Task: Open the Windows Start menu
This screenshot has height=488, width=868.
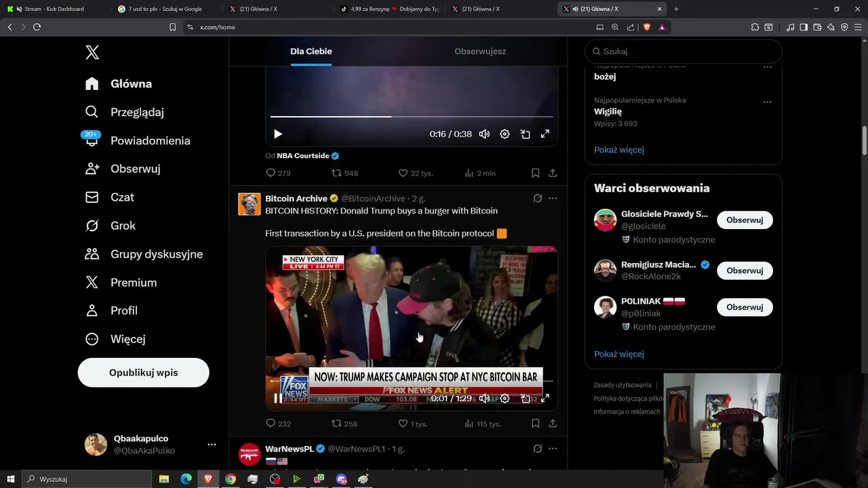Action: 11,479
